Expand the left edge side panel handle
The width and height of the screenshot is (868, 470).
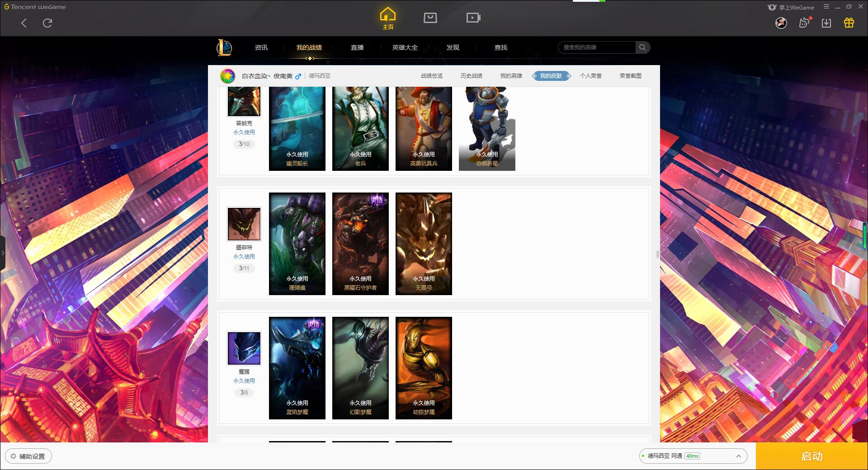(3, 253)
